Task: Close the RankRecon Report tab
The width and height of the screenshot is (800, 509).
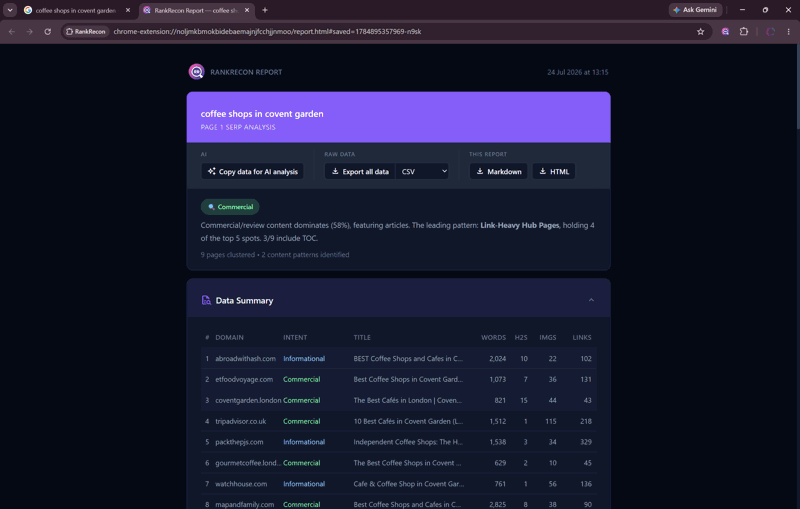Action: (247, 10)
